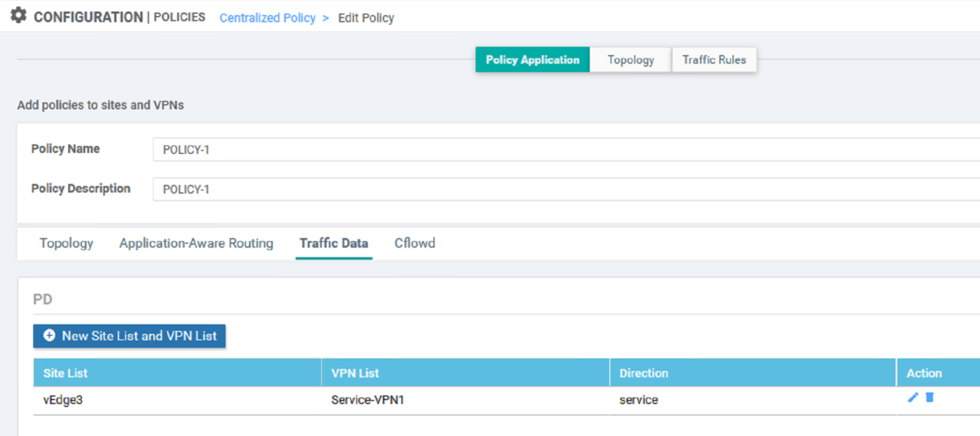This screenshot has height=436, width=980.
Task: Open the Topology sub-tab
Action: (x=67, y=243)
